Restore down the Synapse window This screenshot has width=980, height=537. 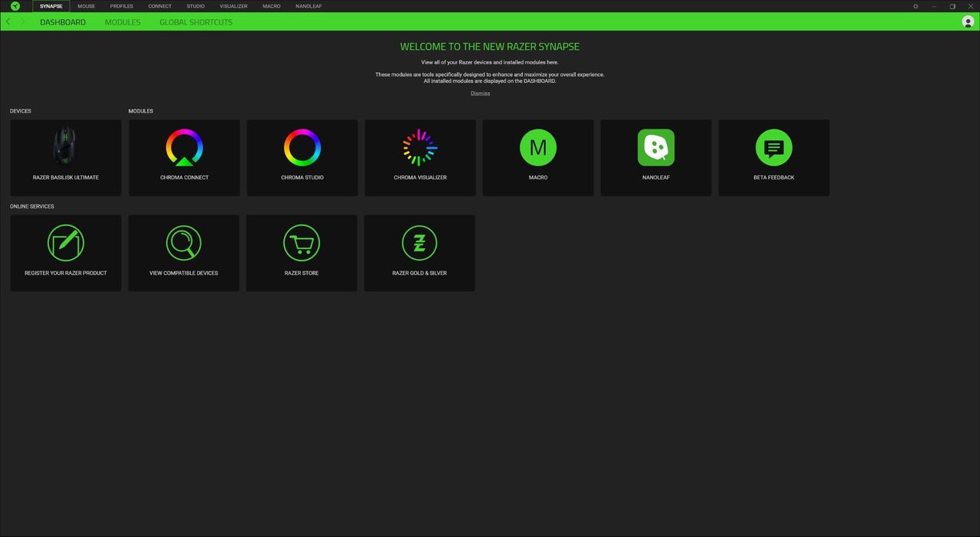(952, 6)
